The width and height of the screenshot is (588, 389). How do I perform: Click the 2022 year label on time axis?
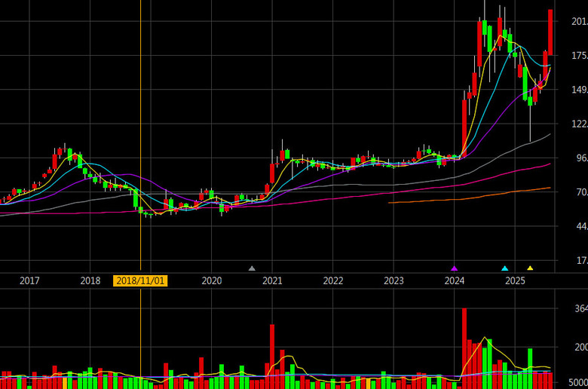(333, 280)
